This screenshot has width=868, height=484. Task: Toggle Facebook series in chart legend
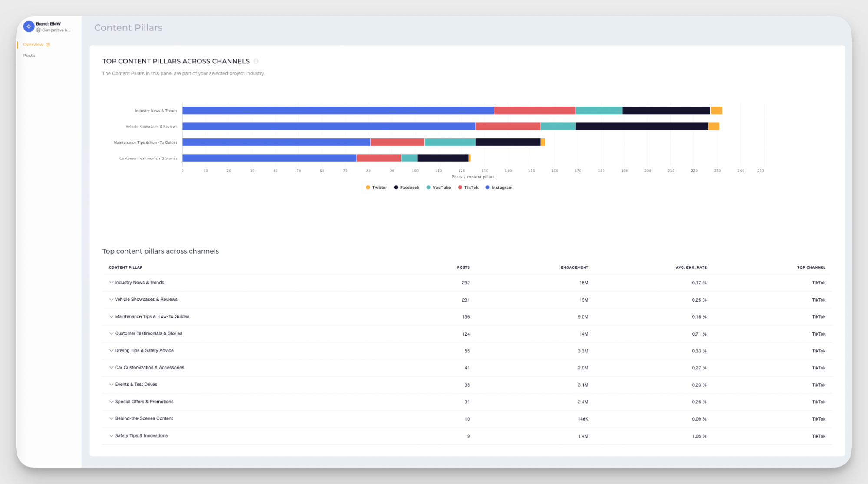pyautogui.click(x=407, y=188)
